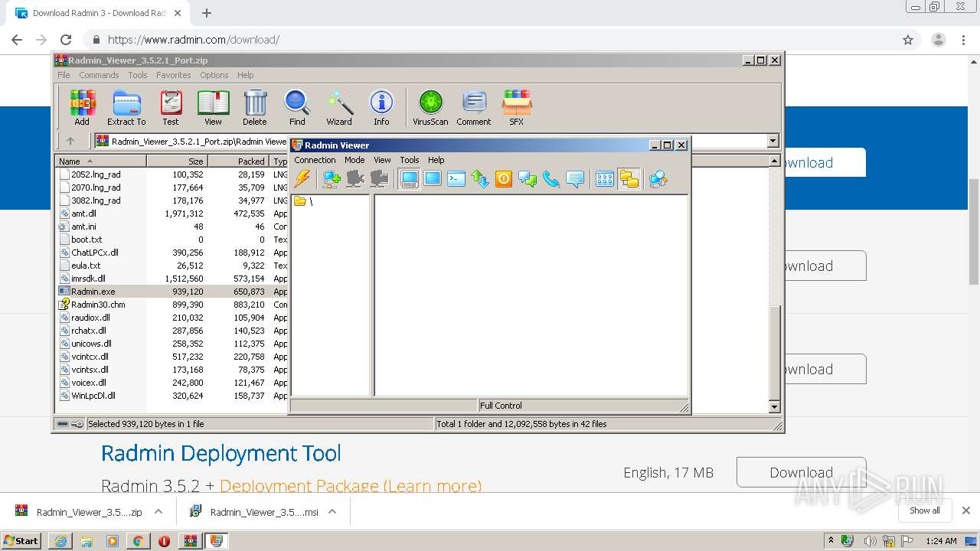Download the Radmin Deployment Tool
The image size is (980, 551).
[x=801, y=472]
